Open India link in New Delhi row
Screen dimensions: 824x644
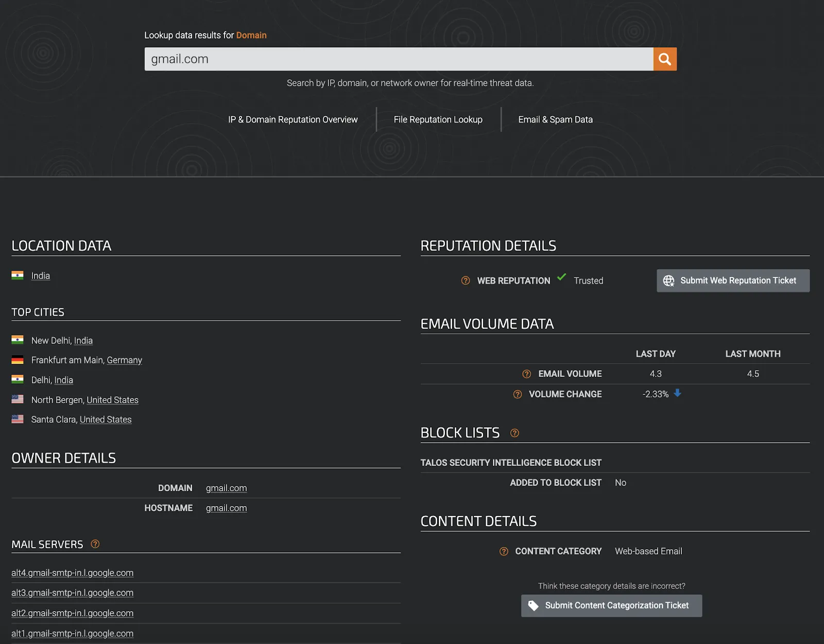tap(83, 340)
